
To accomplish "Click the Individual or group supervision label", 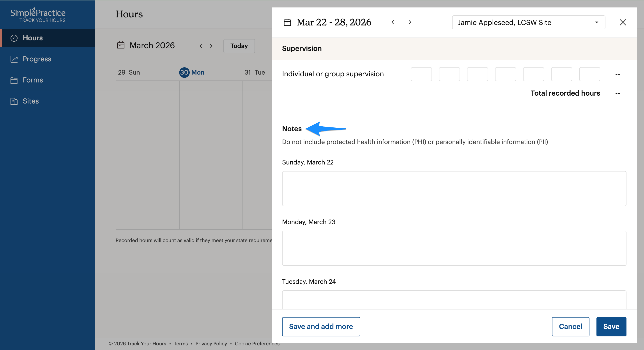I will [333, 74].
